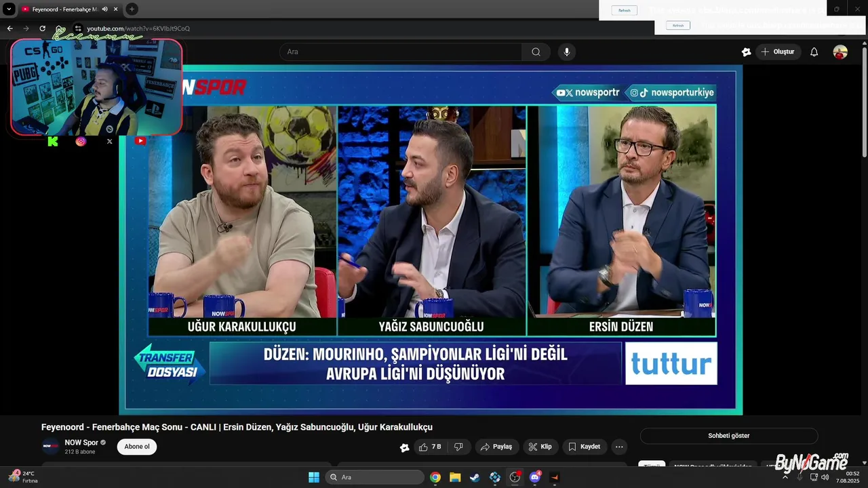The image size is (868, 488).
Task: Expand hidden system tray icons chevron
Action: coord(785,477)
